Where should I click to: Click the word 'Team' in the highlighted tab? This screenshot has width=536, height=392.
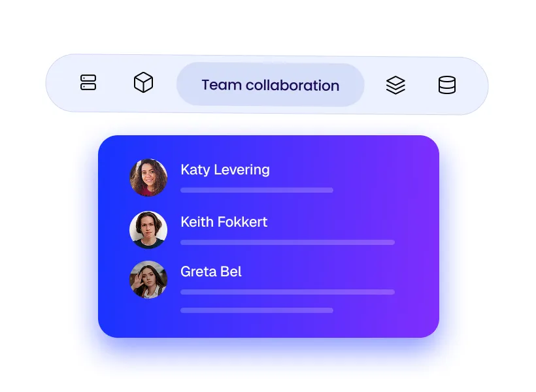click(222, 85)
